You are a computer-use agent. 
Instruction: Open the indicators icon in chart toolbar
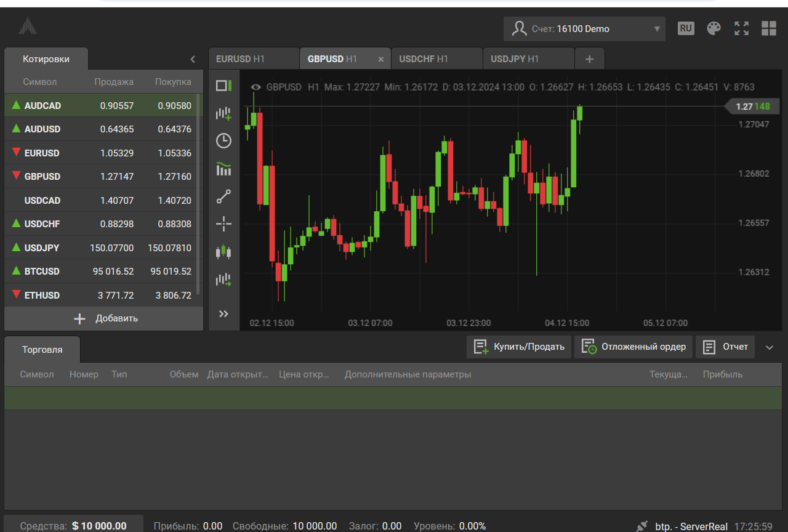[223, 169]
